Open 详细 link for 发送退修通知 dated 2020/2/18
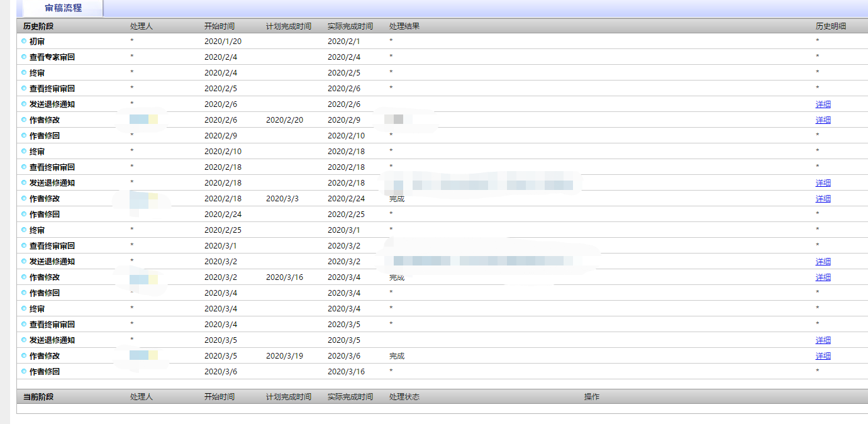 [823, 183]
